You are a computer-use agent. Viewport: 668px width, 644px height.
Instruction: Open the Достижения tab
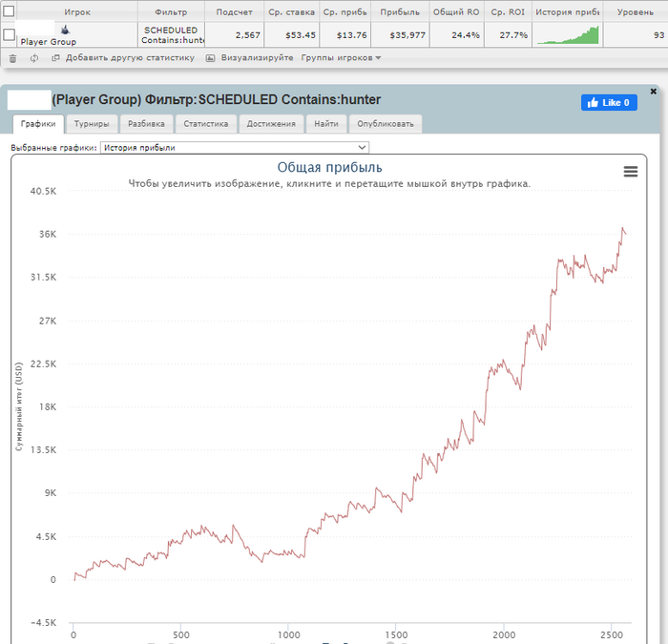pos(271,124)
